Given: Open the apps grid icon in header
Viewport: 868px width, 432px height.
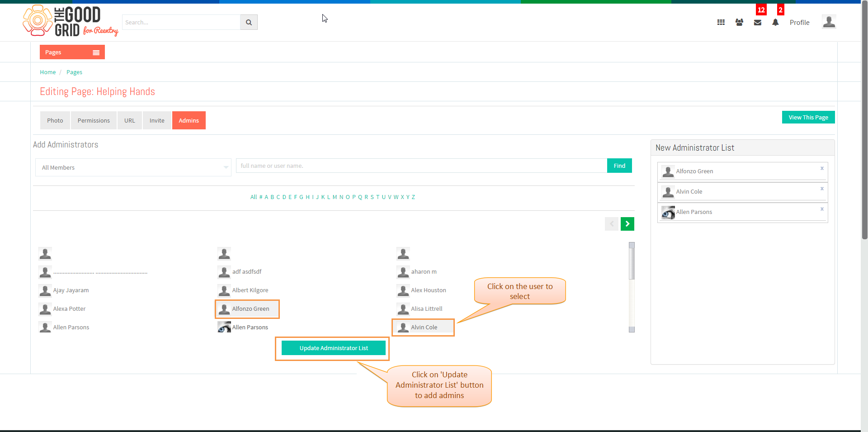Looking at the screenshot, I should 721,22.
